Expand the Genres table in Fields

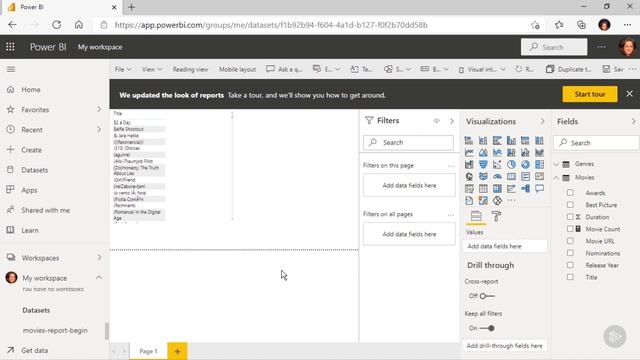coord(556,164)
